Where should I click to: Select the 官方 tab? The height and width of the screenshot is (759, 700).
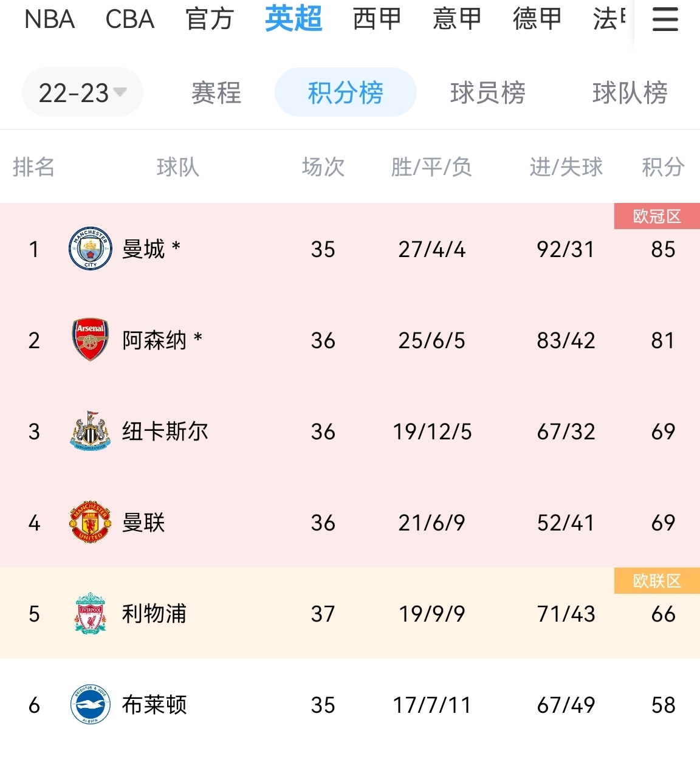pos(210,19)
